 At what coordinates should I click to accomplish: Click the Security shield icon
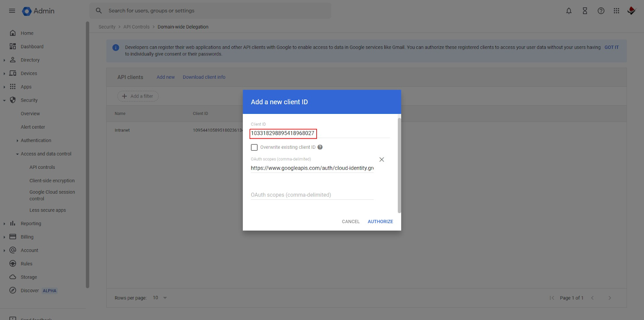click(x=13, y=100)
